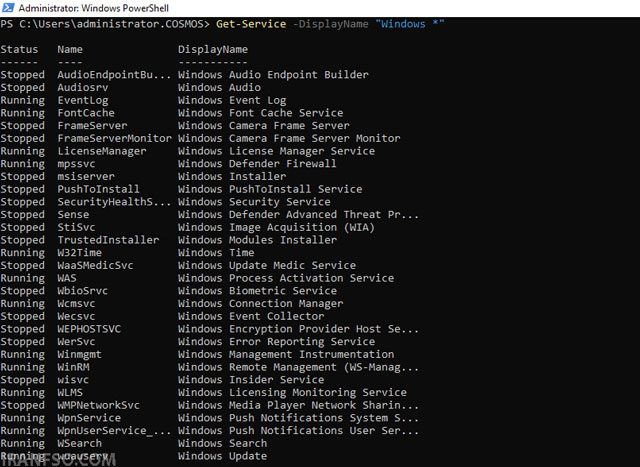This screenshot has height=467, width=640.
Task: Click the 'Wecsvc' service name
Action: 76,316
